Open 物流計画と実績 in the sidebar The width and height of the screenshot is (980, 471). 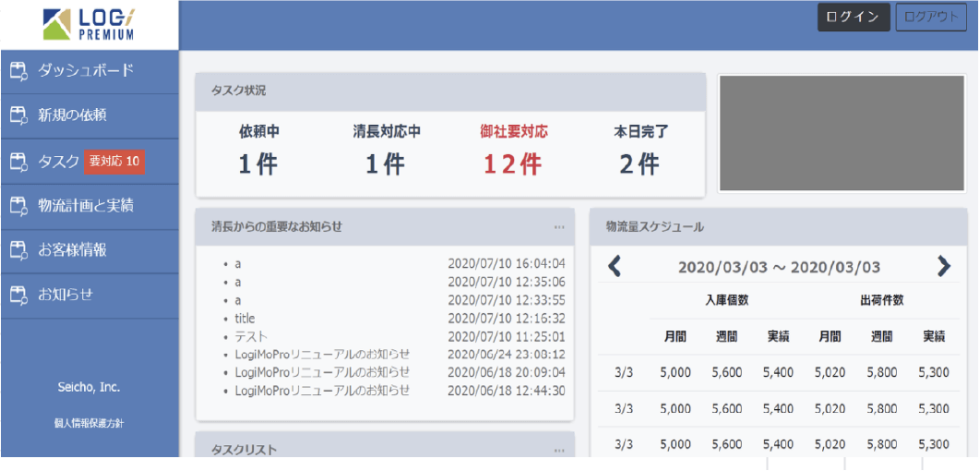tap(90, 206)
